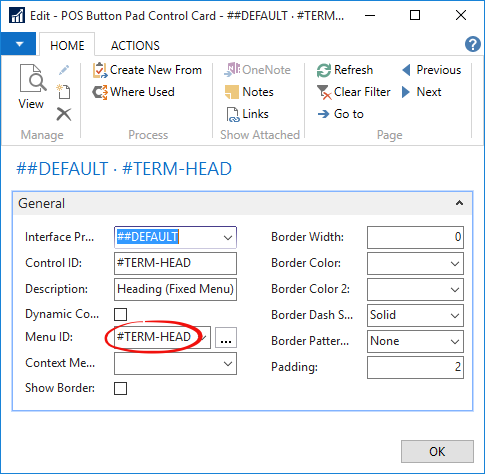Expand the Border Color dropdown
This screenshot has height=474, width=485.
(455, 263)
